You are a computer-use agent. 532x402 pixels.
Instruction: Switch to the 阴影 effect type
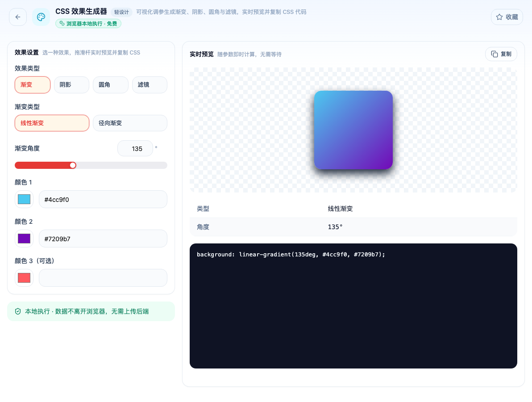pyautogui.click(x=71, y=84)
